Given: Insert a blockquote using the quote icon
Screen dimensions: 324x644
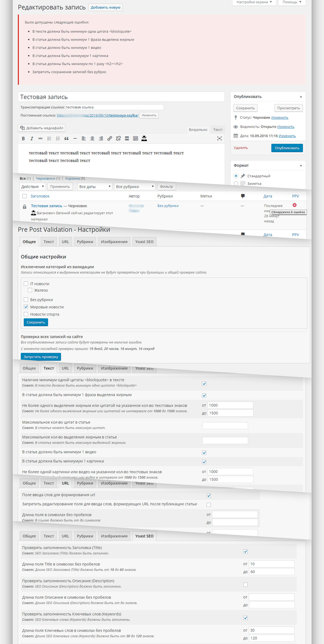Looking at the screenshot, I should [67, 139].
